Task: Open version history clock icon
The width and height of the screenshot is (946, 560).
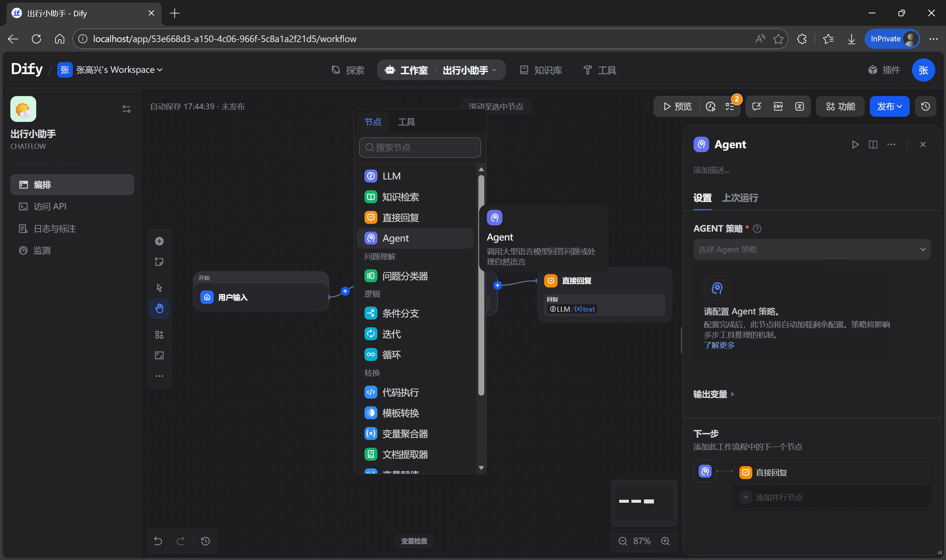Action: (x=925, y=106)
